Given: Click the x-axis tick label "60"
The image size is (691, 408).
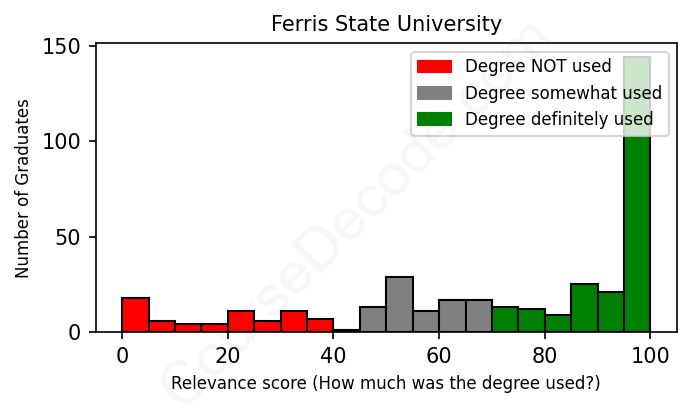Looking at the screenshot, I should tap(439, 355).
